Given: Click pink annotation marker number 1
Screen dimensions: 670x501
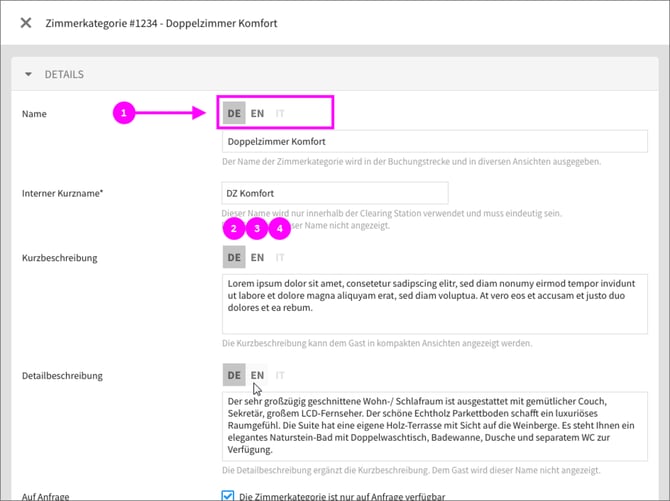Looking at the screenshot, I should 123,113.
